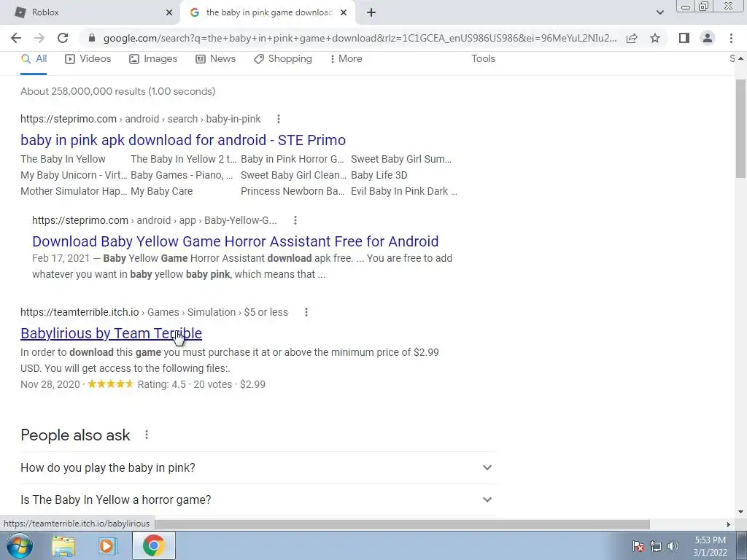
Task: Close the baby in pink search tab
Action: tap(344, 12)
